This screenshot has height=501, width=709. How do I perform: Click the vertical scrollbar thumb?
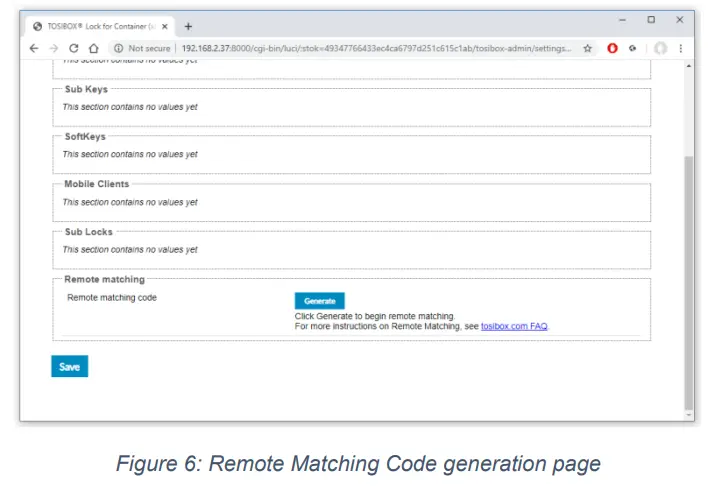click(689, 283)
